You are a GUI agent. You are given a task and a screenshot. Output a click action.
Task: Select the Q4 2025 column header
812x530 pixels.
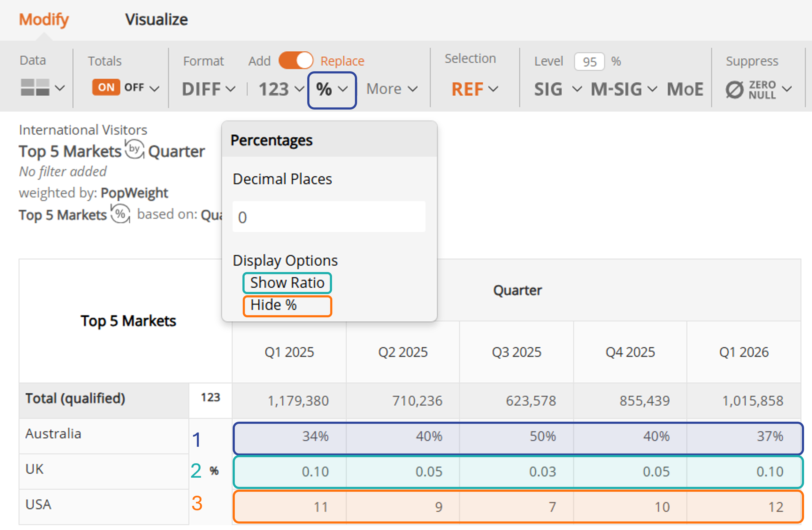tap(630, 352)
